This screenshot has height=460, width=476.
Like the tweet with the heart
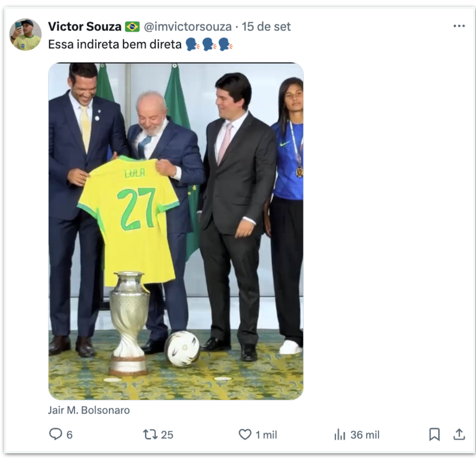[x=245, y=434]
